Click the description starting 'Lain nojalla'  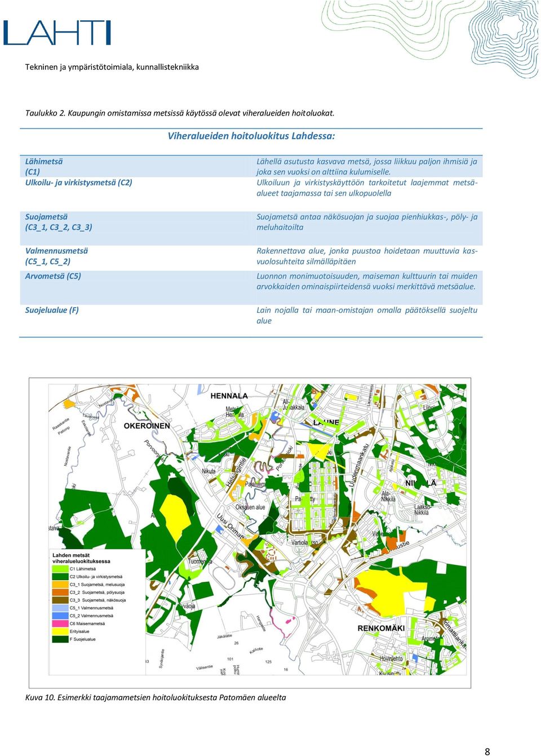[x=367, y=315]
